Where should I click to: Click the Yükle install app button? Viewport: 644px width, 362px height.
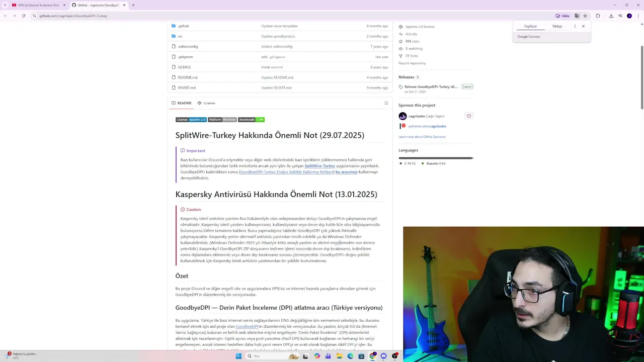562,16
